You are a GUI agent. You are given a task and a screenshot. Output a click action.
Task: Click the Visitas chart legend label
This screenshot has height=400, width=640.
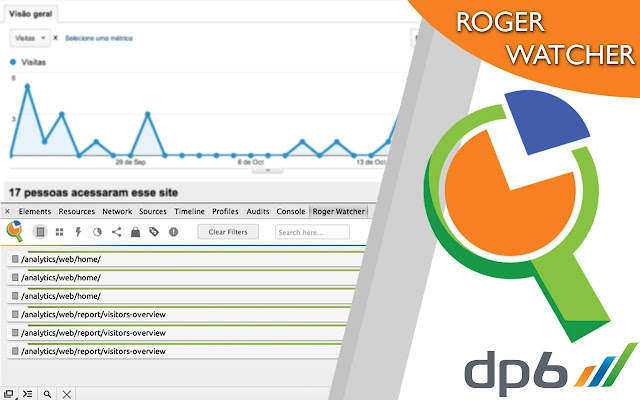tap(33, 62)
